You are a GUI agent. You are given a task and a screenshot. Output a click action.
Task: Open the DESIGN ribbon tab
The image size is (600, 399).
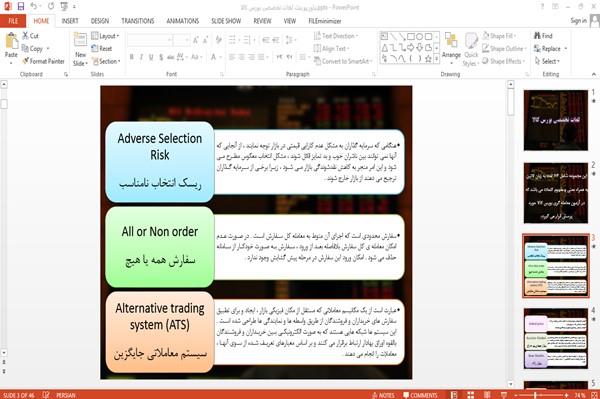[100, 21]
